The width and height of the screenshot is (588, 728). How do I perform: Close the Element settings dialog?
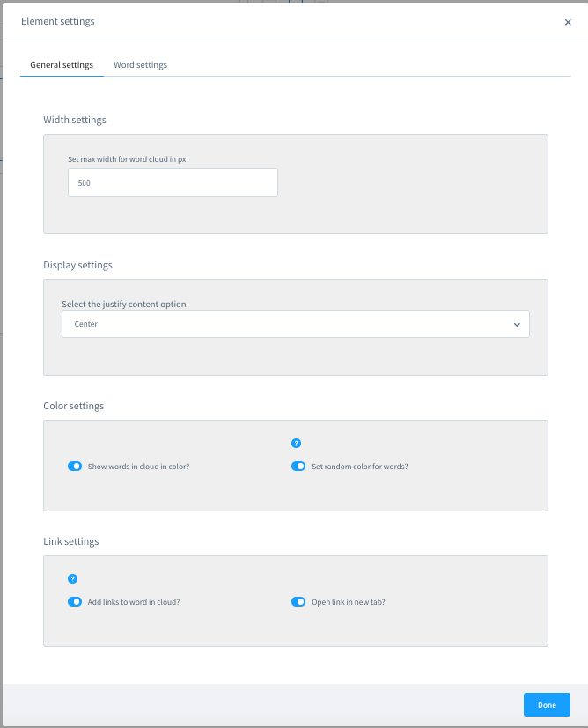pos(568,22)
